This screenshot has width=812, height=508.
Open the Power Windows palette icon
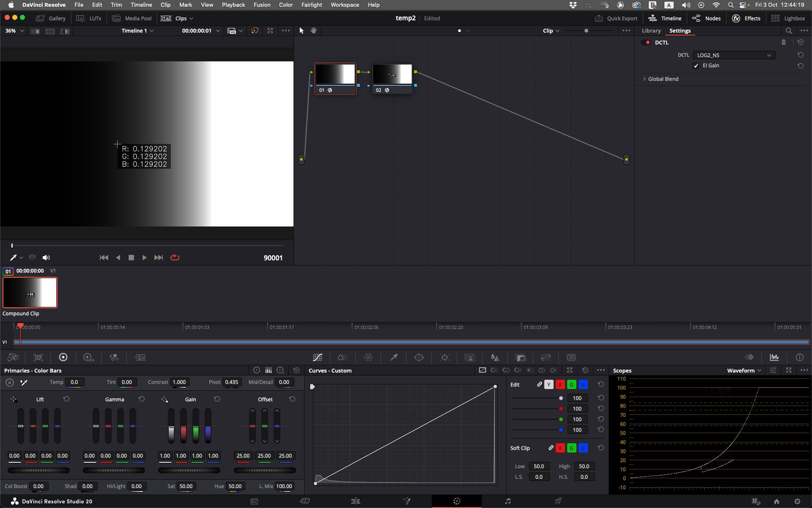click(419, 357)
